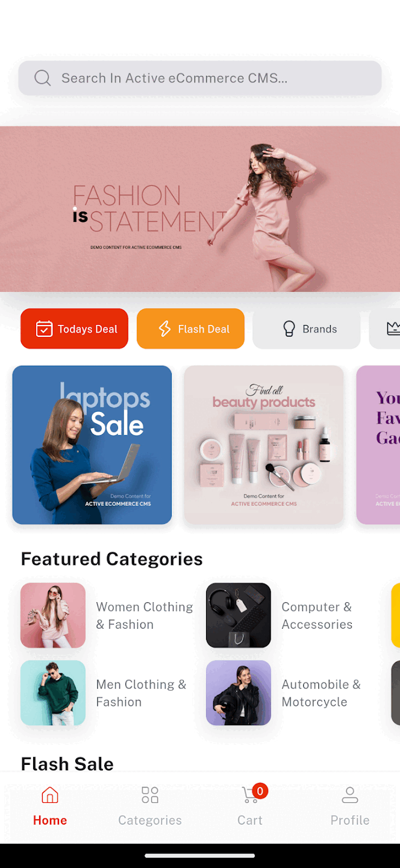Viewport: 400px width, 868px height.
Task: Open the Find all beauty products banner
Action: [264, 445]
